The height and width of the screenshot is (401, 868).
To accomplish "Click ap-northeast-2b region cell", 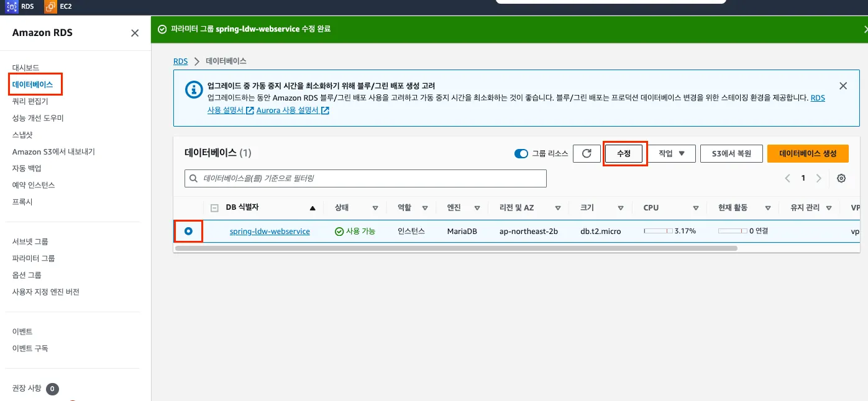I will click(529, 231).
